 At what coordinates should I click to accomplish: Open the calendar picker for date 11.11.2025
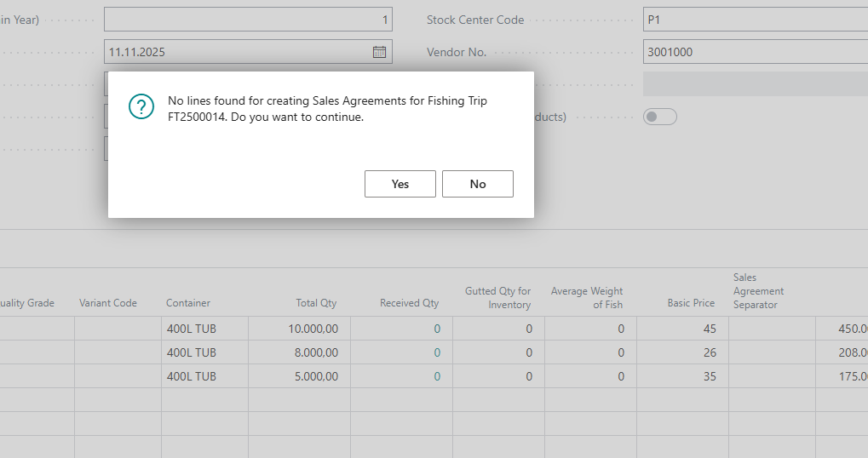379,52
